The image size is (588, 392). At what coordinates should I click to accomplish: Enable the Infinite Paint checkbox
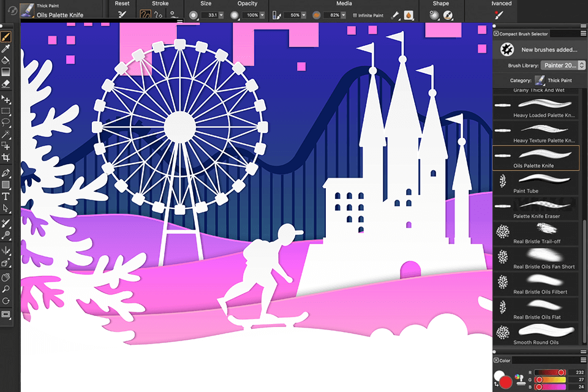pyautogui.click(x=355, y=15)
